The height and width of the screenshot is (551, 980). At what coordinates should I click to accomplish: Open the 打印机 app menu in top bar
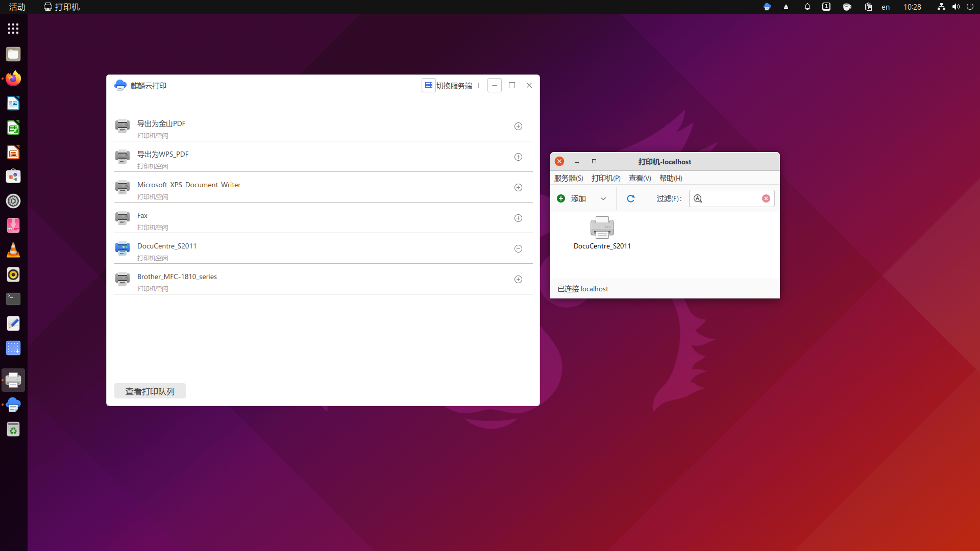tap(62, 7)
